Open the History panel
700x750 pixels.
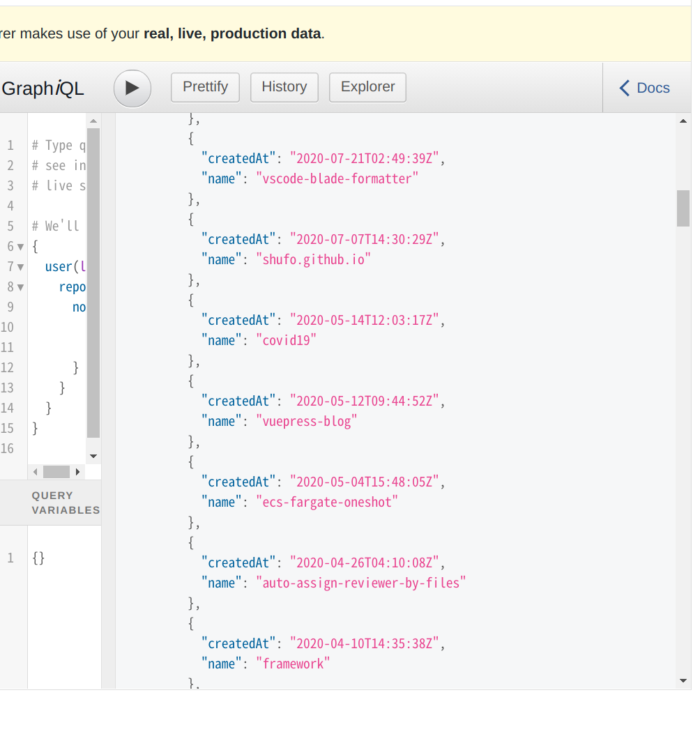pos(284,87)
